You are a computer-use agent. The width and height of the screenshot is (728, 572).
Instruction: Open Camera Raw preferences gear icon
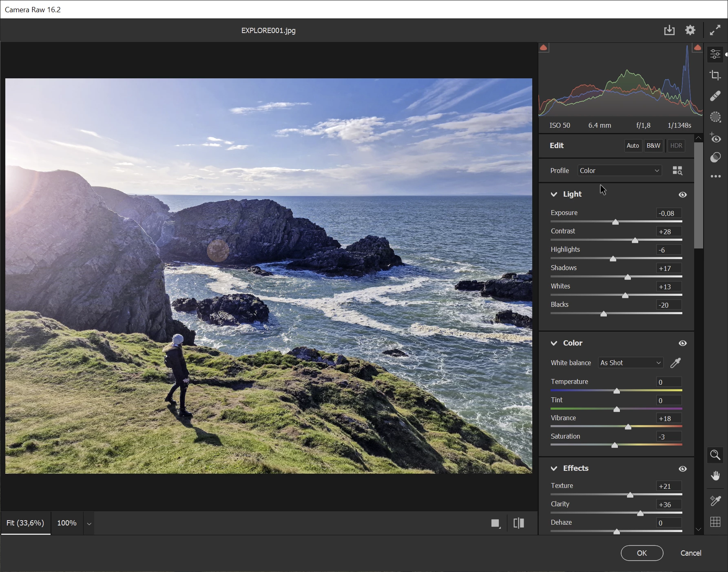point(690,31)
